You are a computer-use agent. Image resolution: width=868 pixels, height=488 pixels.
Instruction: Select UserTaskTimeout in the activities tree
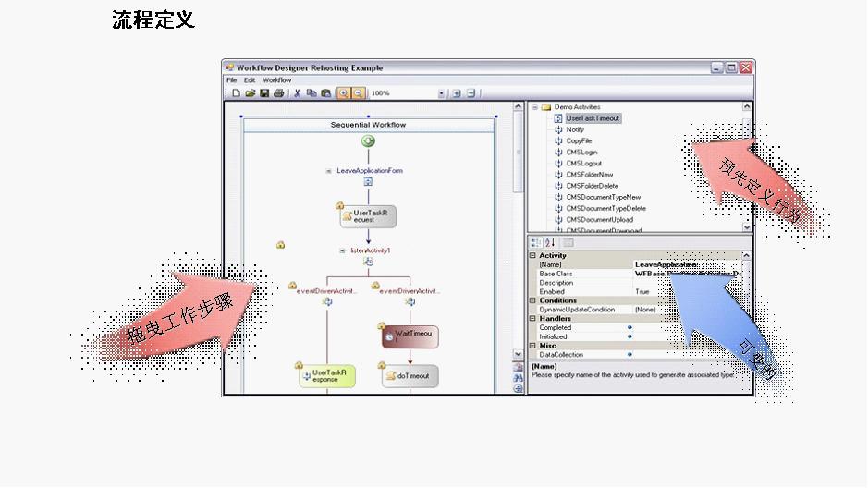pyautogui.click(x=593, y=118)
